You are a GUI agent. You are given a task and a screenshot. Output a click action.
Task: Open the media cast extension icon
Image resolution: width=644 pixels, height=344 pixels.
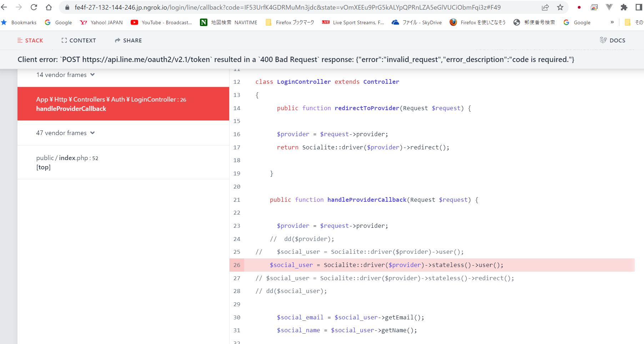point(594,7)
